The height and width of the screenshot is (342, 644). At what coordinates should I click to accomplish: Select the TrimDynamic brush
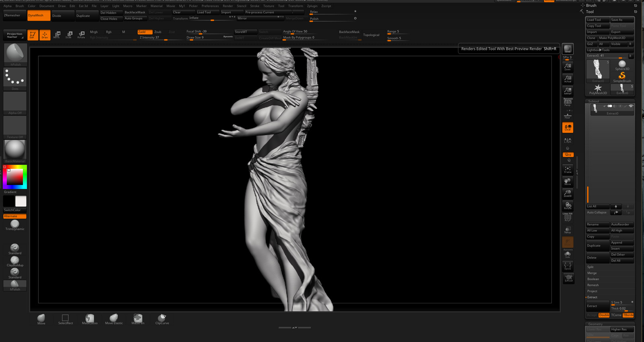[15, 225]
